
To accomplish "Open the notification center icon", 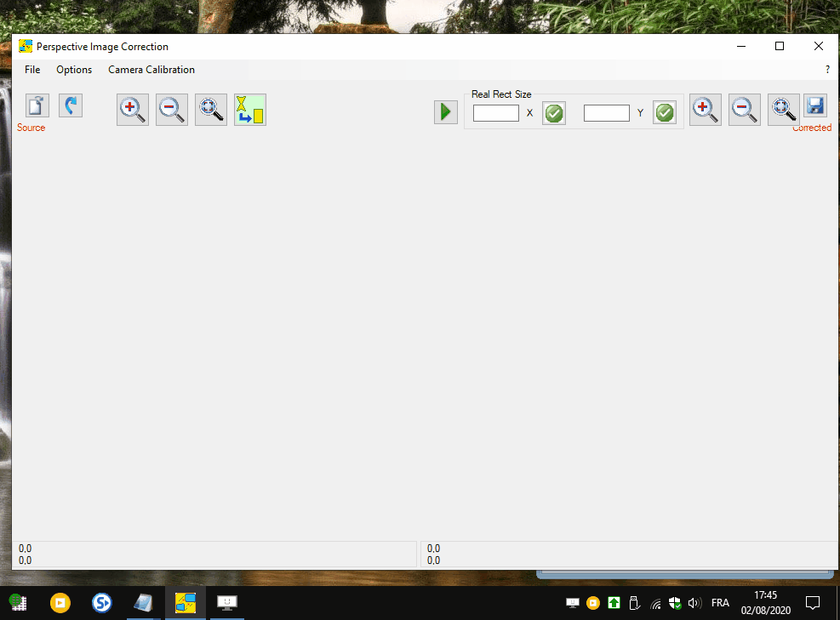I will [x=813, y=603].
